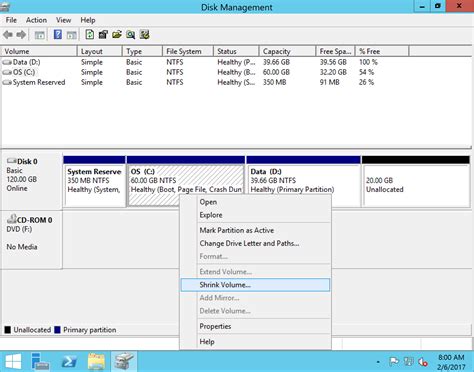
Task: Select Shrink Volume in context menu
Action: pos(255,285)
